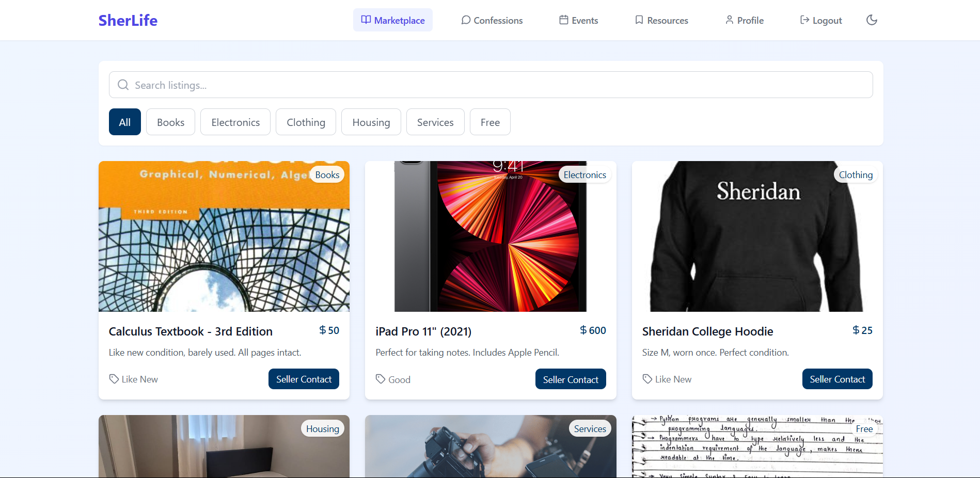Image resolution: width=980 pixels, height=478 pixels.
Task: Click the Profile person icon
Action: pyautogui.click(x=729, y=20)
